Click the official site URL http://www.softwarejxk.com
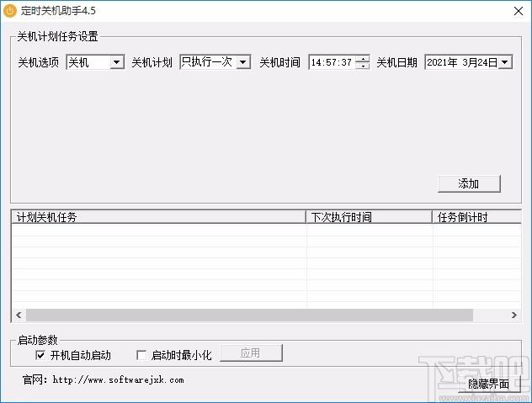Screen dimensions: 532x403 pyautogui.click(x=119, y=380)
